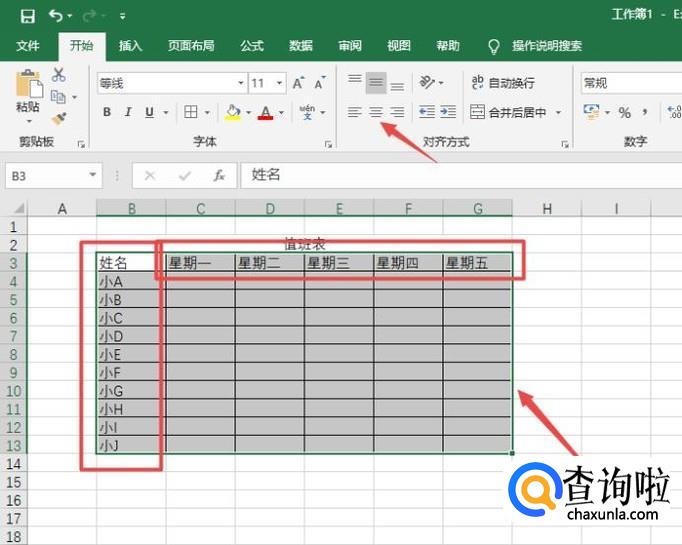Toggle Italic formatting
The height and width of the screenshot is (545, 682).
click(128, 112)
